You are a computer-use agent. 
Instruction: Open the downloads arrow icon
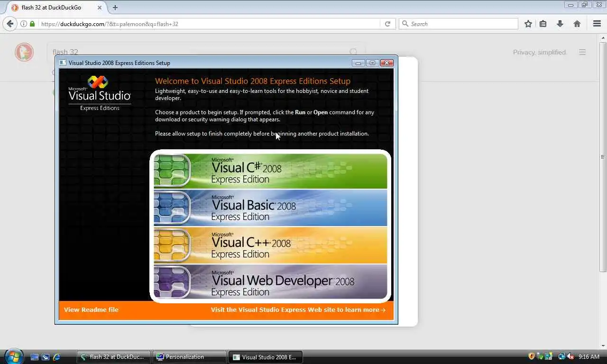click(x=560, y=24)
